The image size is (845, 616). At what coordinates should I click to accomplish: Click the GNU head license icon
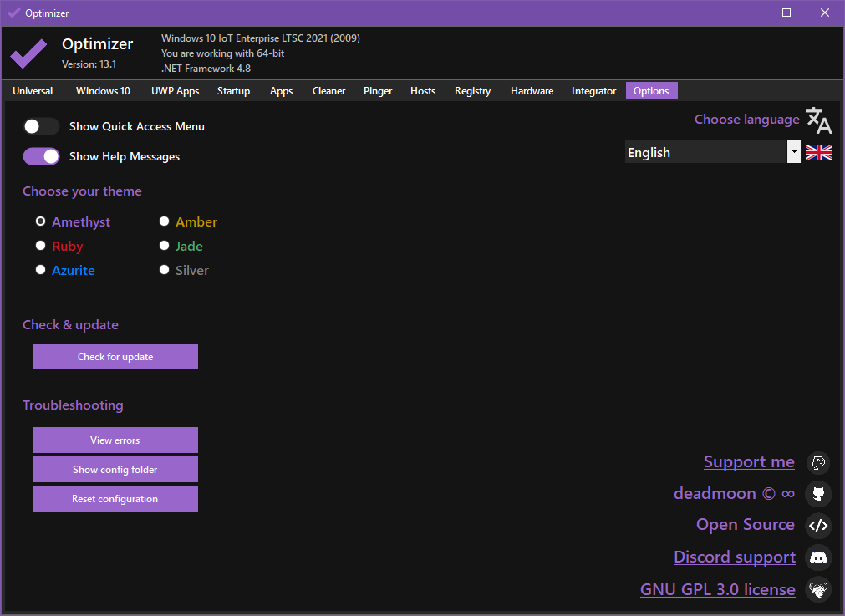click(818, 590)
